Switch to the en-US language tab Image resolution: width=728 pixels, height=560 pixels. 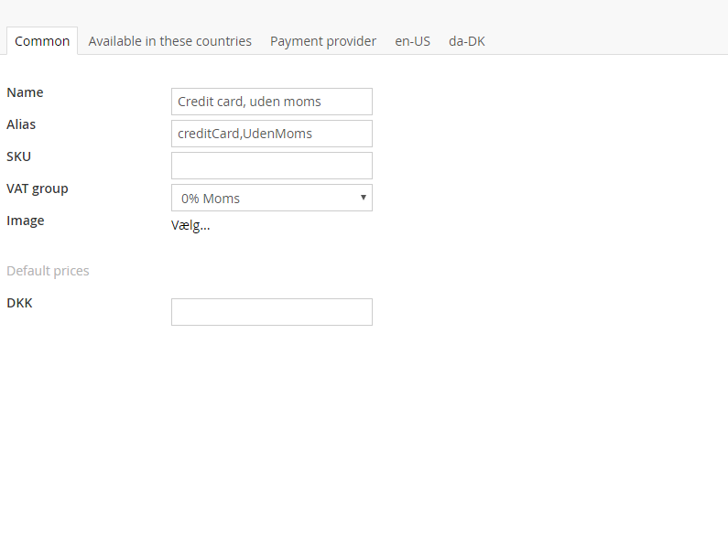tap(412, 41)
